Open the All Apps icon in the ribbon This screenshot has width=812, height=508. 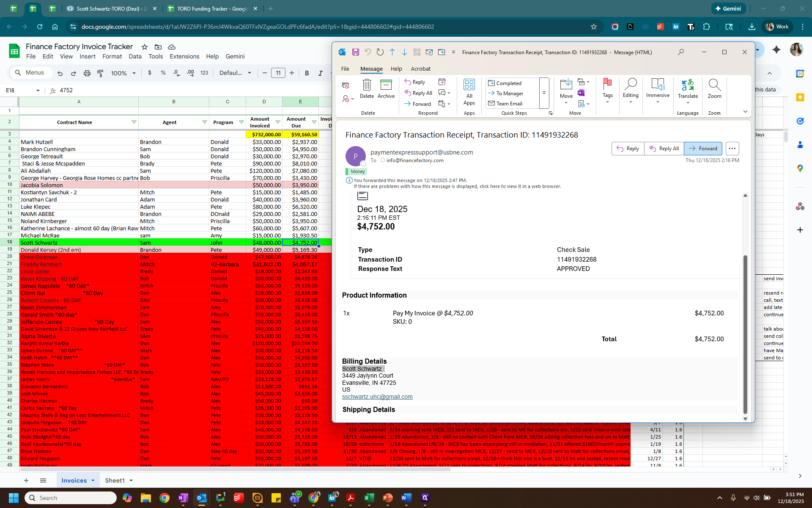(469, 85)
